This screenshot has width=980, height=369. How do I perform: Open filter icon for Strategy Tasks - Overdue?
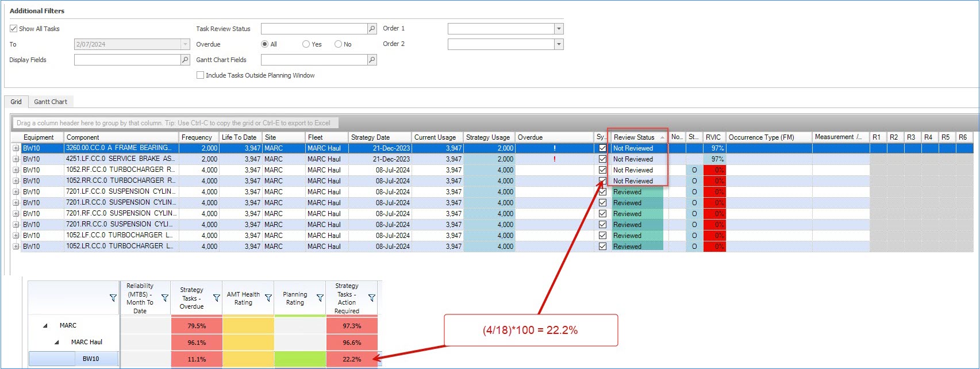(217, 298)
